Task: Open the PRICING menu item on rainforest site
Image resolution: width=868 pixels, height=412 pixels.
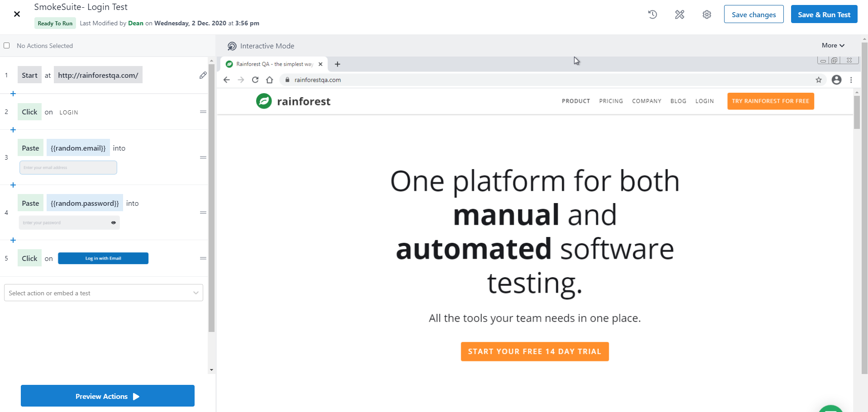Action: pyautogui.click(x=611, y=101)
